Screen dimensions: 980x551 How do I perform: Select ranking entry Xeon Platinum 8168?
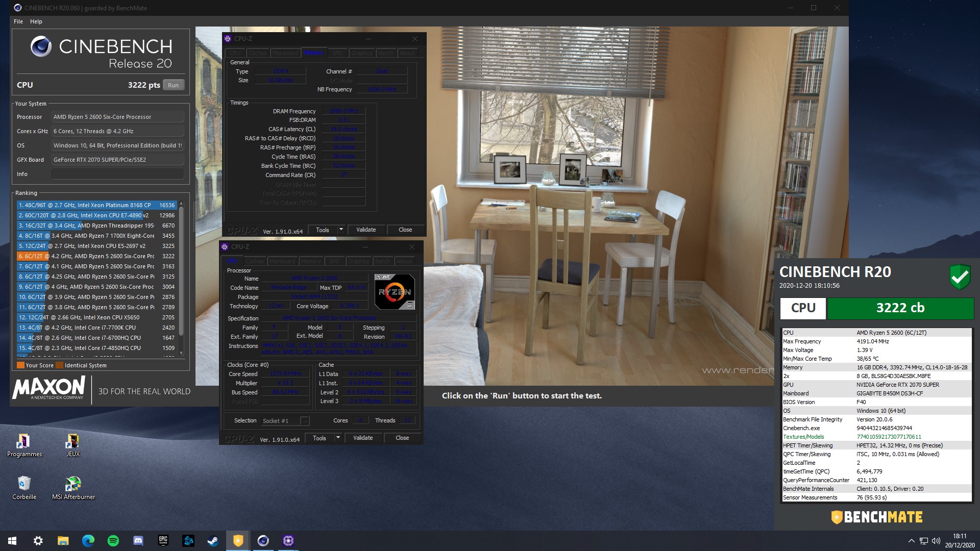(x=96, y=205)
